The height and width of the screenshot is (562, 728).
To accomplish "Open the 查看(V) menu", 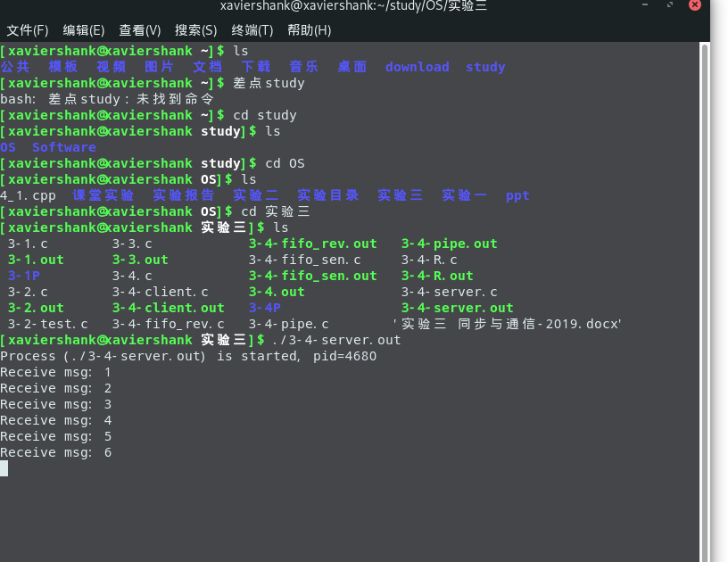I will pos(140,30).
